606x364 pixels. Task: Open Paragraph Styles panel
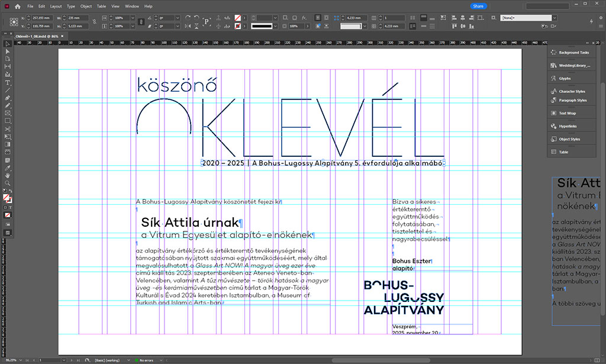[x=571, y=101]
